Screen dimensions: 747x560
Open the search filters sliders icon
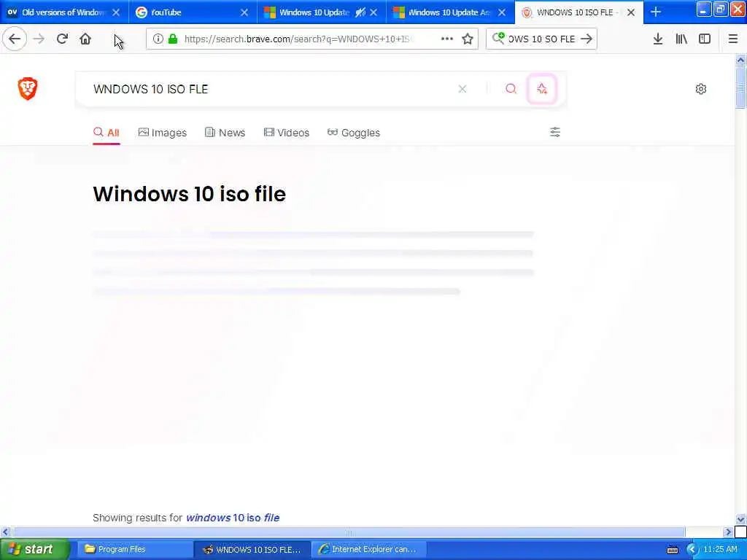pyautogui.click(x=555, y=132)
